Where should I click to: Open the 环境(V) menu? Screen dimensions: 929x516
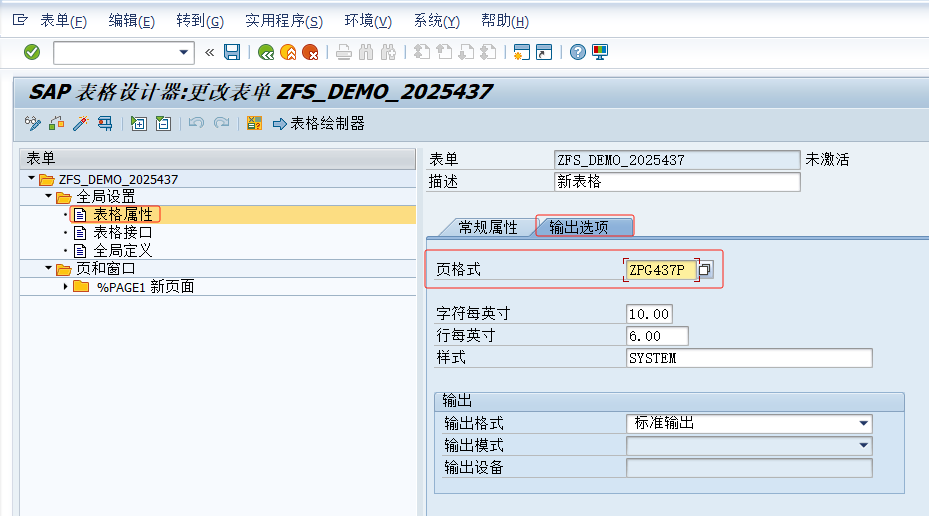click(x=368, y=21)
